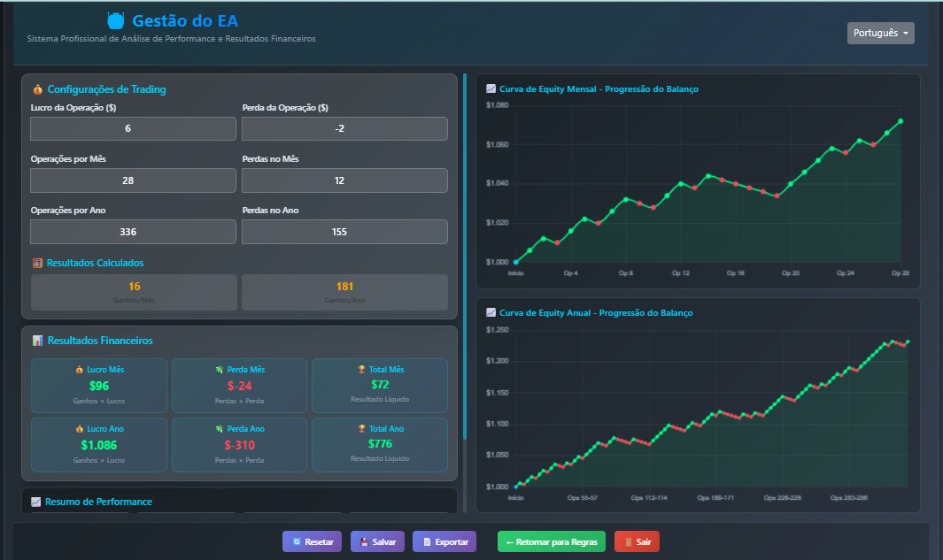Click the Salvar button
Image resolution: width=943 pixels, height=560 pixels.
point(378,541)
